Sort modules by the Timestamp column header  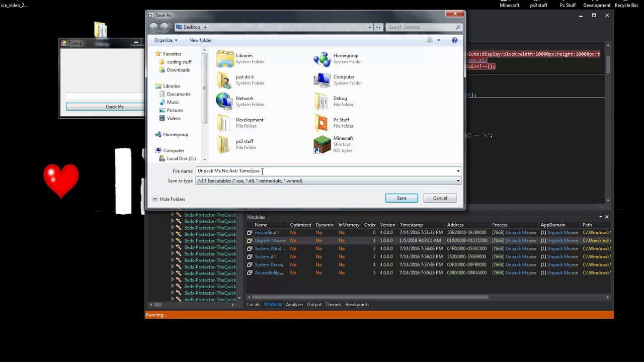point(411,225)
